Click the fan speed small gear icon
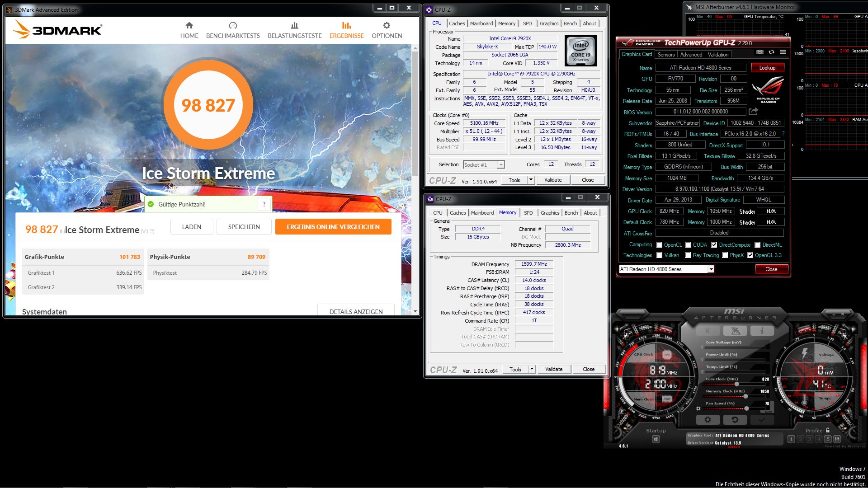The width and height of the screenshot is (868, 488). (x=698, y=408)
